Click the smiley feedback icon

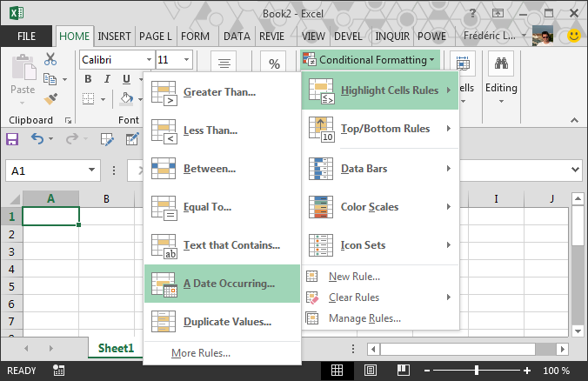[x=573, y=37]
